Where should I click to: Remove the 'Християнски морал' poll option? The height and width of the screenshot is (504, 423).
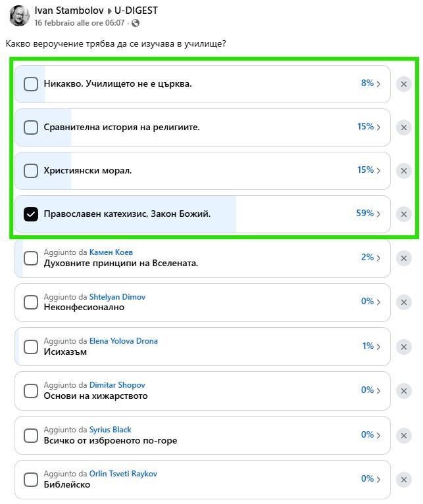click(404, 171)
